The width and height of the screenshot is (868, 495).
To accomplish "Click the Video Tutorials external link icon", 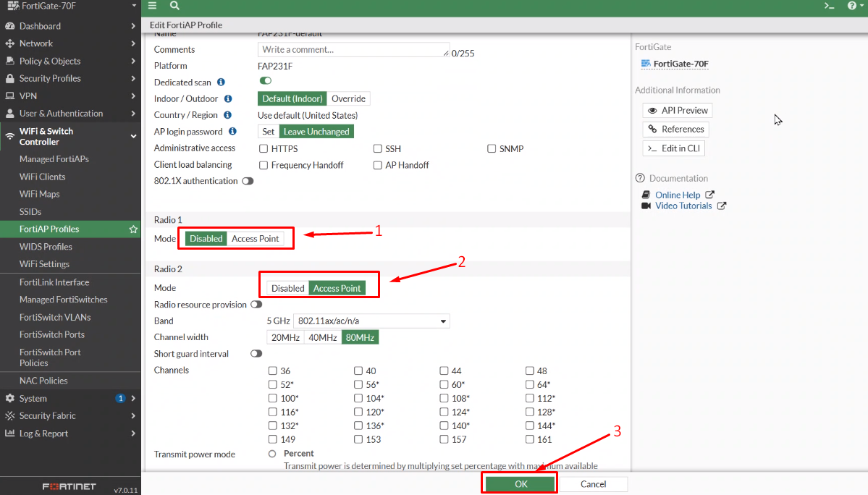I will [x=721, y=206].
